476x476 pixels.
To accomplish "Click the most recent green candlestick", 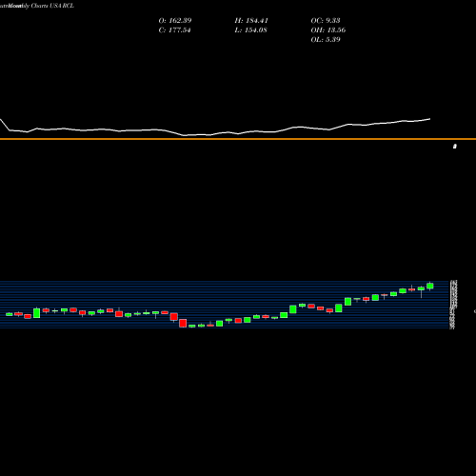I will [430, 286].
